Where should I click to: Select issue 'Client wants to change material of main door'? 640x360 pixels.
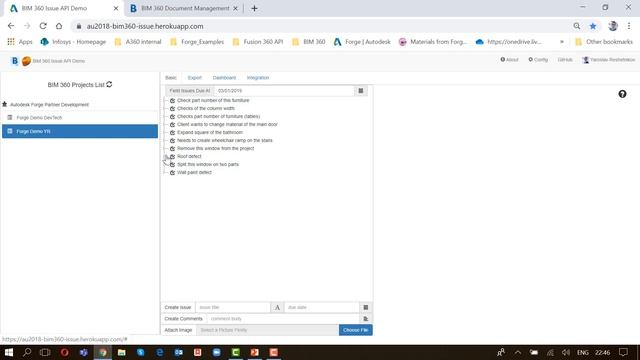point(227,124)
